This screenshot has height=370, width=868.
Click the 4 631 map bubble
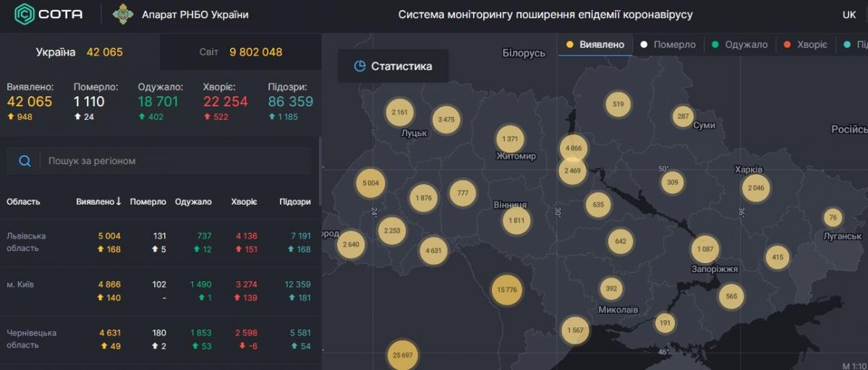point(433,251)
